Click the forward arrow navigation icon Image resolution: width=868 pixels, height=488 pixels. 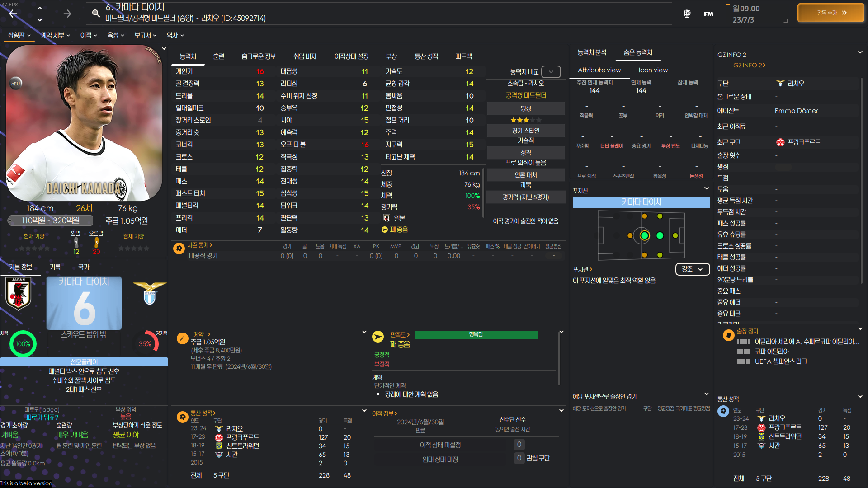coord(67,14)
